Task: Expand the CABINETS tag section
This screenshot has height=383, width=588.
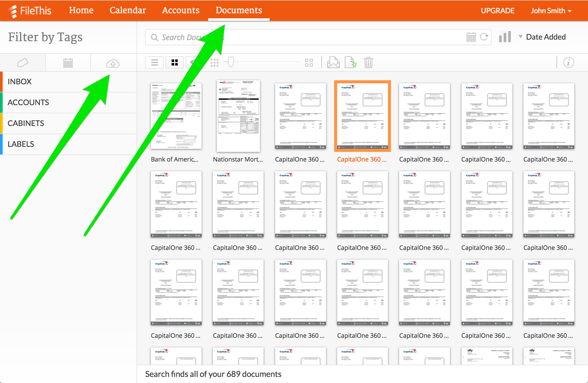Action: 26,123
